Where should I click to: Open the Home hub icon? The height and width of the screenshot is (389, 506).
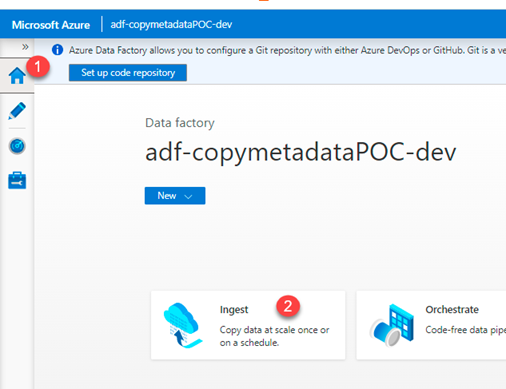[17, 76]
